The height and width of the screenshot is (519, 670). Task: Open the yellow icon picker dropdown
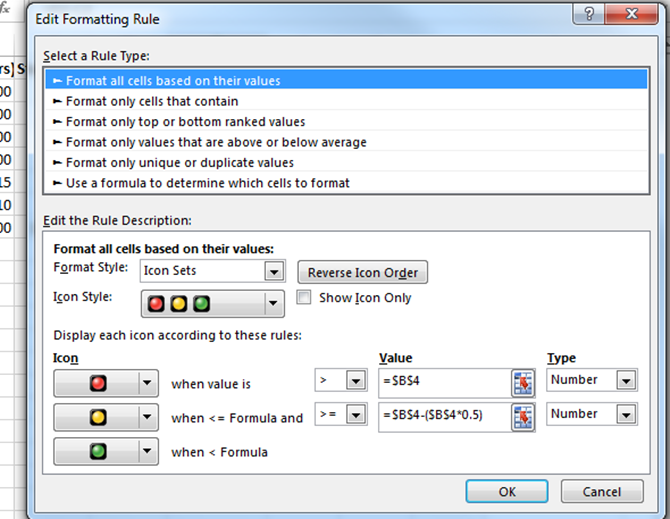point(147,417)
